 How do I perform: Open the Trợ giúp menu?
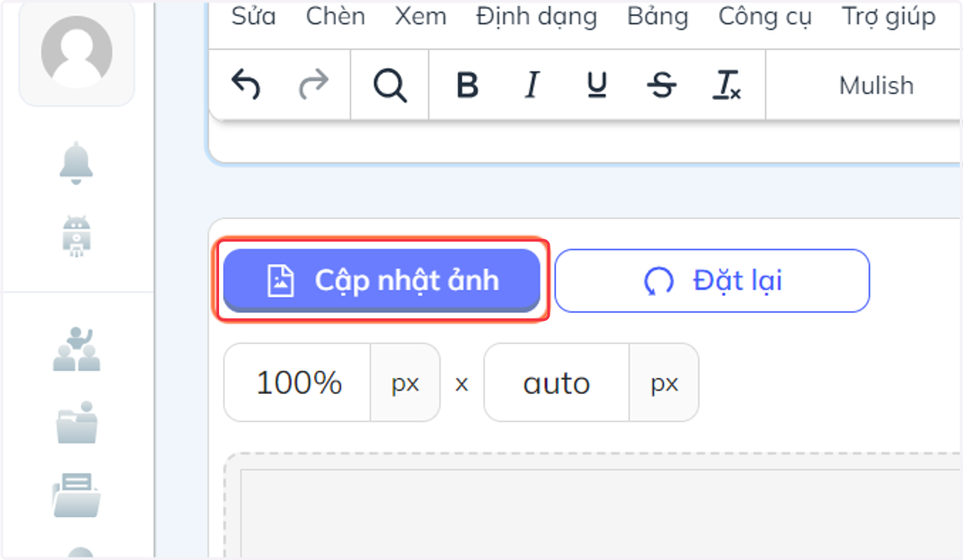coord(888,16)
